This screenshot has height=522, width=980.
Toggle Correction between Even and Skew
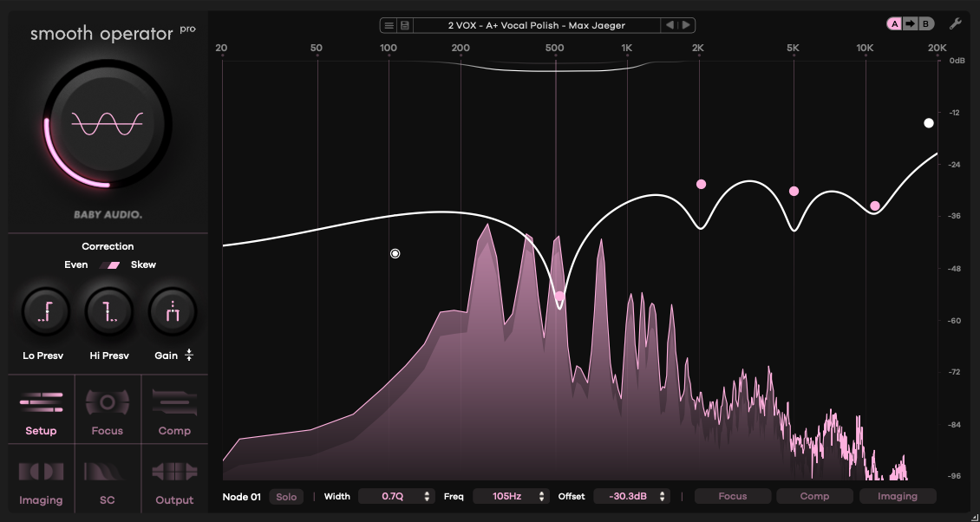(111, 265)
